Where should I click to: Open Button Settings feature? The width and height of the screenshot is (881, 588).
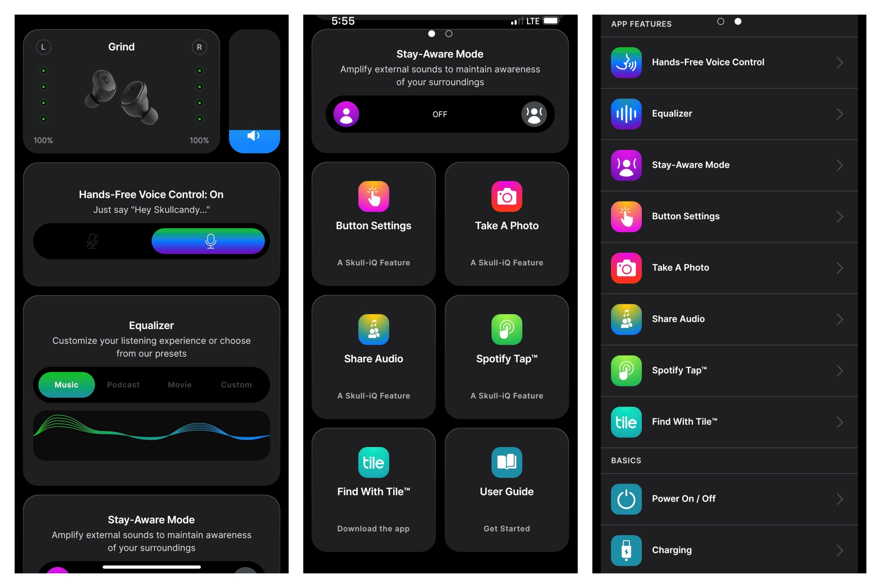click(x=373, y=223)
